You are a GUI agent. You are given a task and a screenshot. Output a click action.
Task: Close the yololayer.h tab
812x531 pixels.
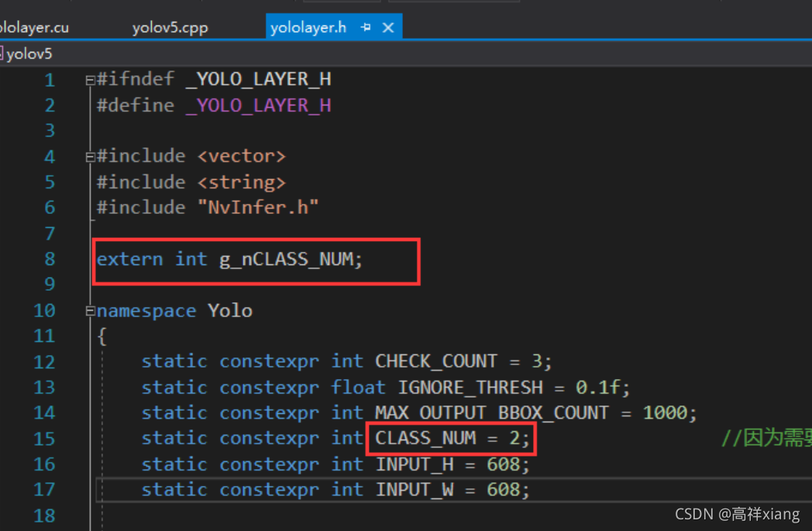tap(388, 27)
